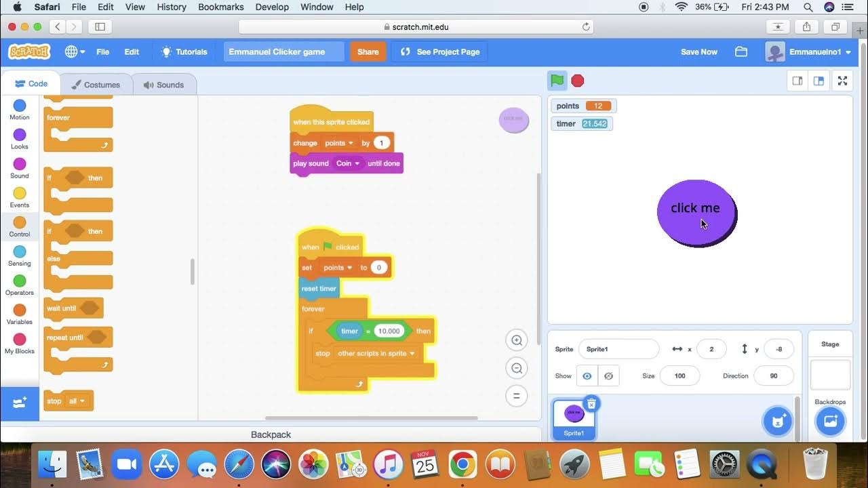Click the wait until block in palette

73,308
